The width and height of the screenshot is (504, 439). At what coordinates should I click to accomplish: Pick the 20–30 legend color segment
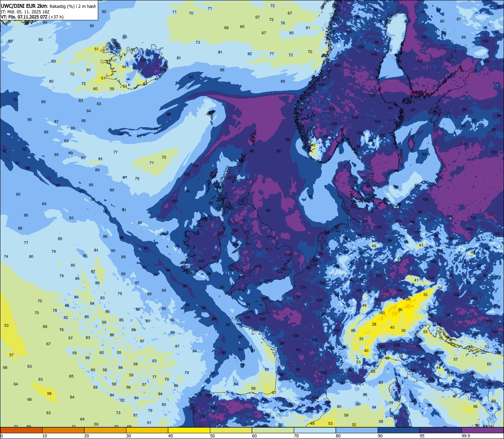(105, 430)
